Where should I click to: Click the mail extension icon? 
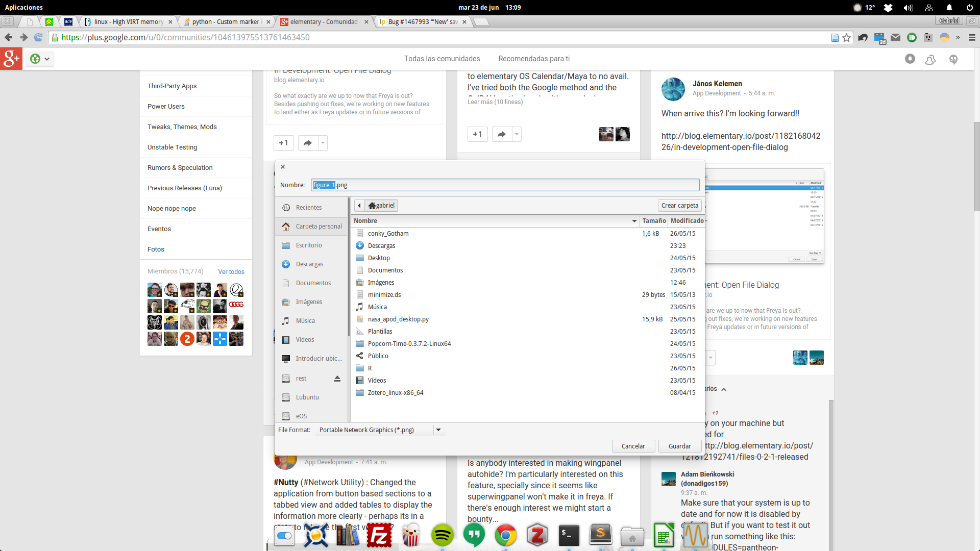coord(895,37)
